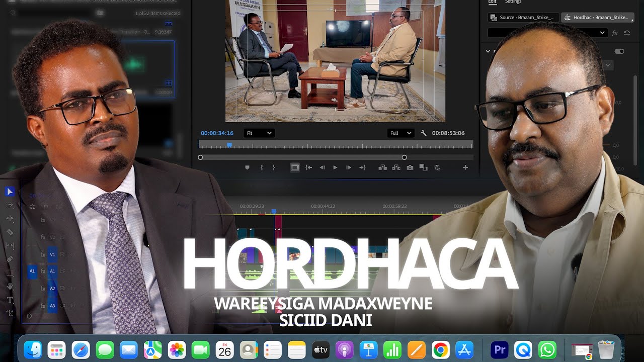Export frame with camera icon
The height and width of the screenshot is (362, 644).
[x=410, y=167]
